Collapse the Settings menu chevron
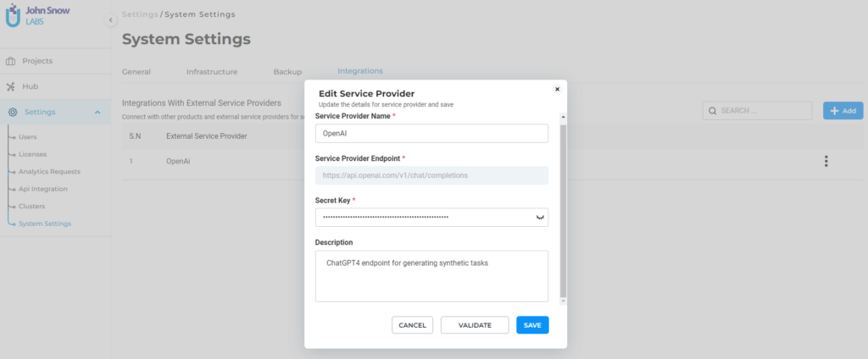The image size is (868, 359). coord(97,112)
